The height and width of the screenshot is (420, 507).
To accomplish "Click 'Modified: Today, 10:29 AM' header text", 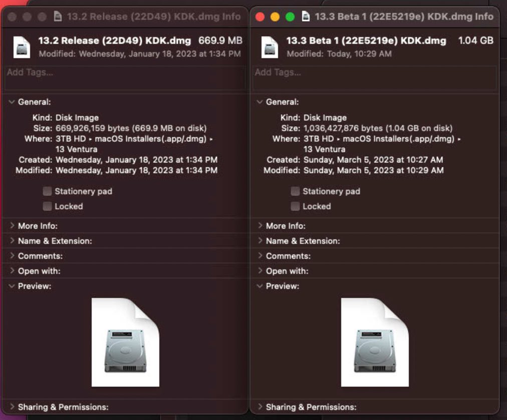I will (339, 54).
